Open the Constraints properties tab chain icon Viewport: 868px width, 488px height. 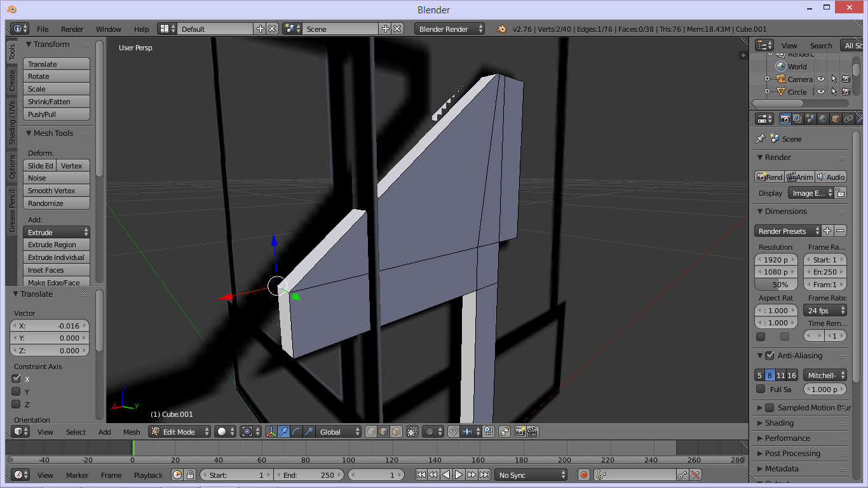(848, 119)
